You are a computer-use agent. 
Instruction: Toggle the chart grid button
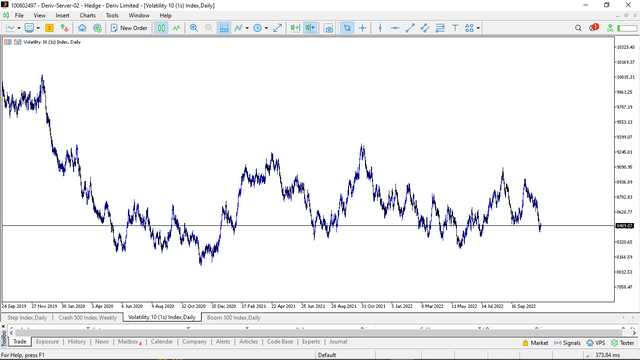(224, 28)
